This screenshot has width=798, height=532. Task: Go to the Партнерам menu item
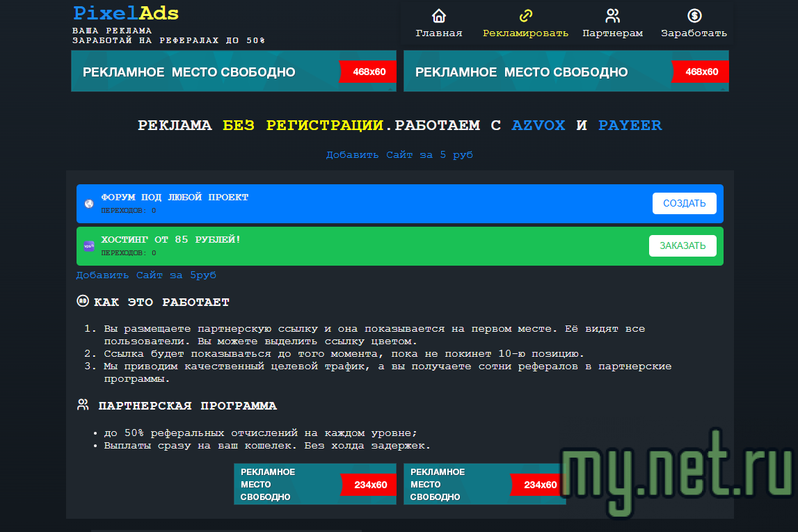(612, 33)
